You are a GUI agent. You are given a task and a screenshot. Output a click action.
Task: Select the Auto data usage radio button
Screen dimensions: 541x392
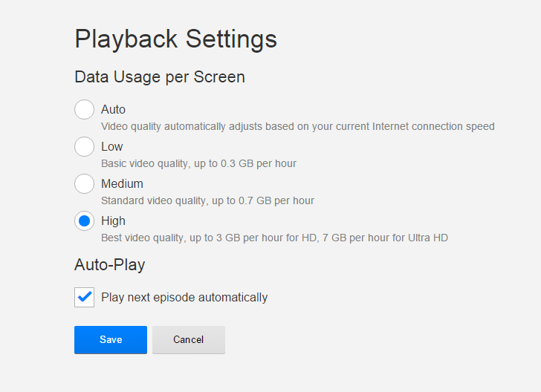84,110
